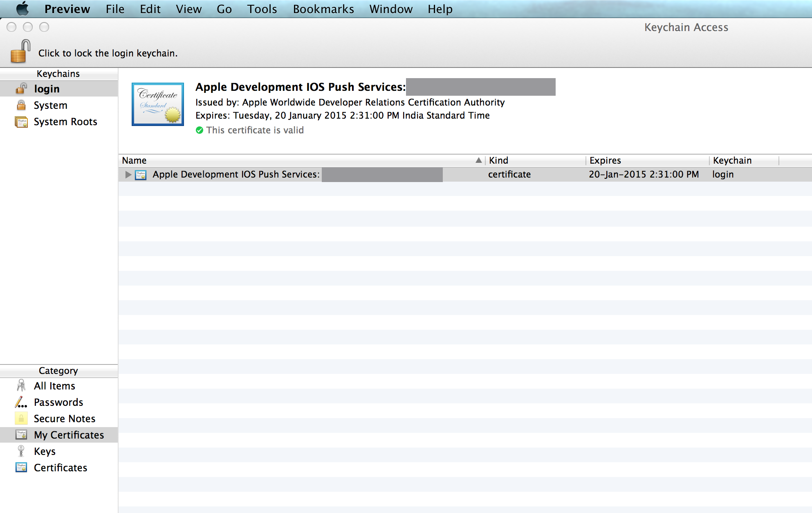The width and height of the screenshot is (812, 513).
Task: Open the Help menu
Action: click(440, 9)
